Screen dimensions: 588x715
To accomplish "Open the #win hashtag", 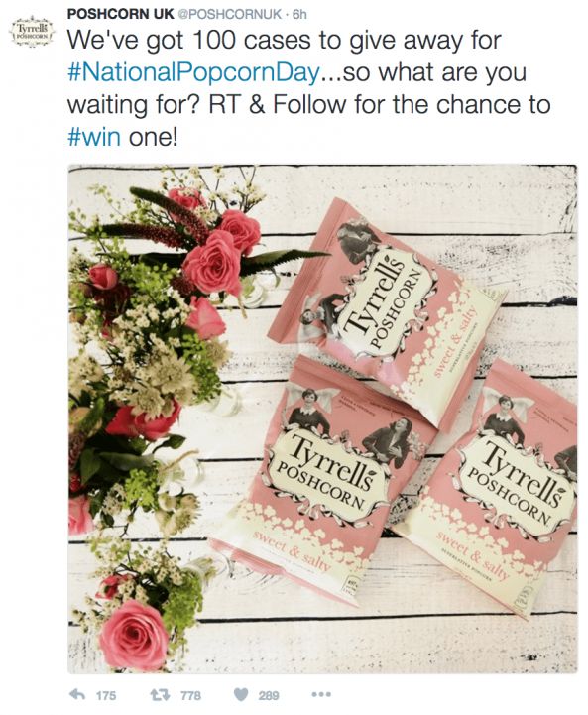I will [94, 137].
